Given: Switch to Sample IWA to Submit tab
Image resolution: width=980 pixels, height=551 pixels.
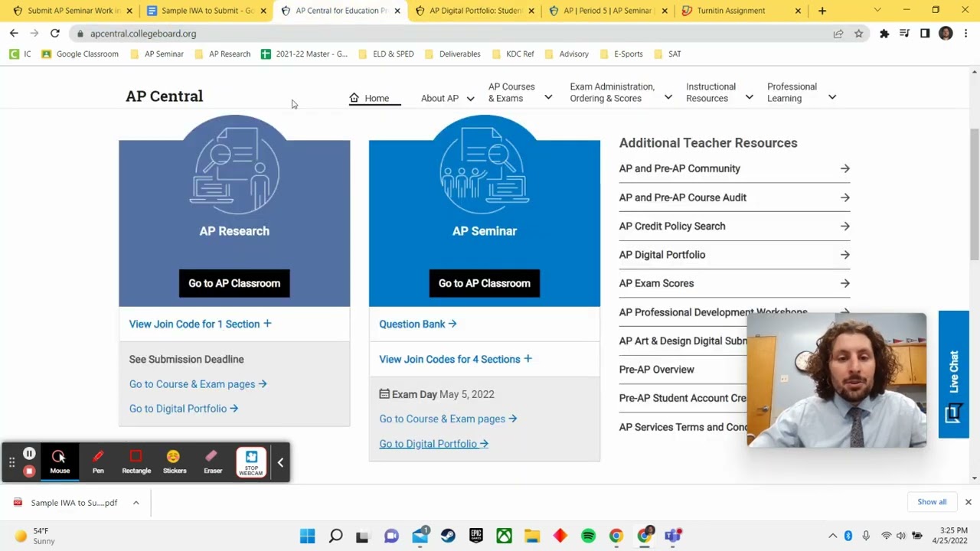Looking at the screenshot, I should [x=207, y=11].
